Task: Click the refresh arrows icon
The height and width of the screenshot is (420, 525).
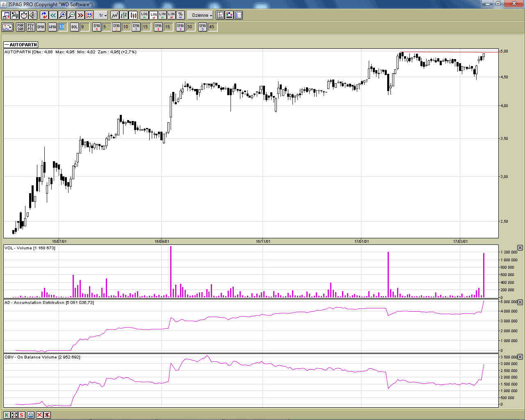Action: (x=44, y=15)
